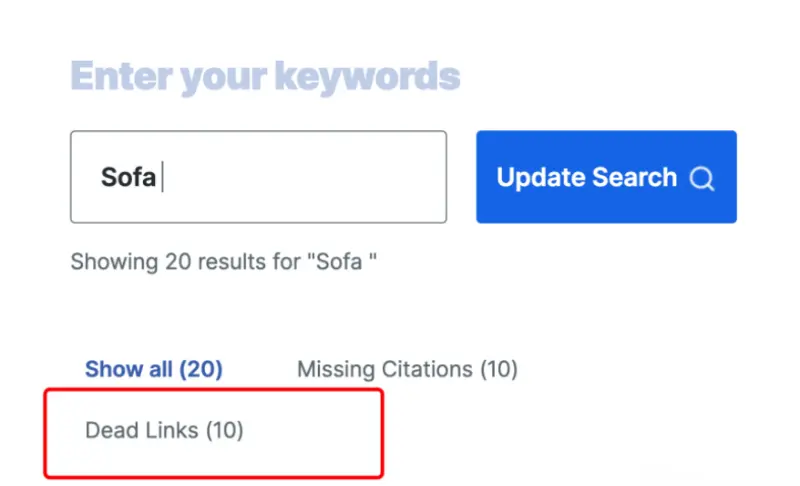Click the word "Search" on the blue button
This screenshot has height=486, width=800.
click(x=632, y=178)
